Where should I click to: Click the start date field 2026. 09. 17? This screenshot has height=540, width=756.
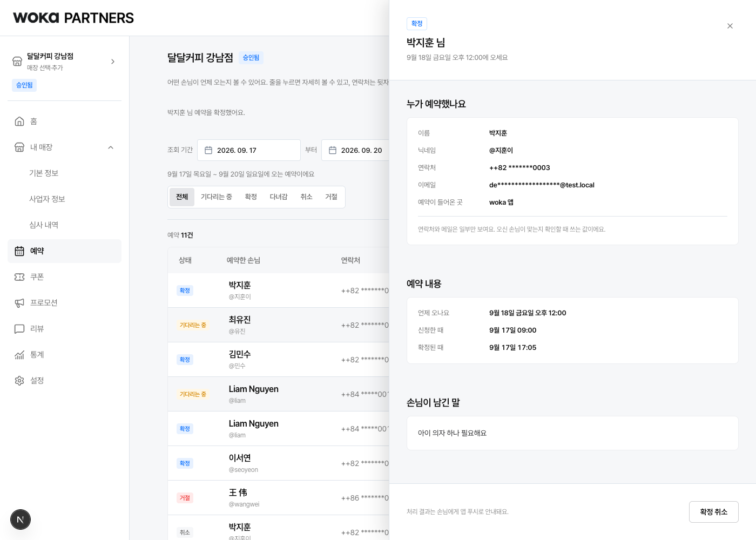coord(249,150)
